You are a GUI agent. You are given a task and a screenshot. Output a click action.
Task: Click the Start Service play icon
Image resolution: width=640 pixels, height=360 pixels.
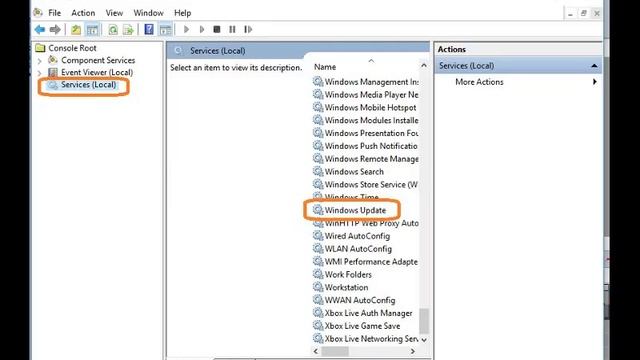pos(187,29)
